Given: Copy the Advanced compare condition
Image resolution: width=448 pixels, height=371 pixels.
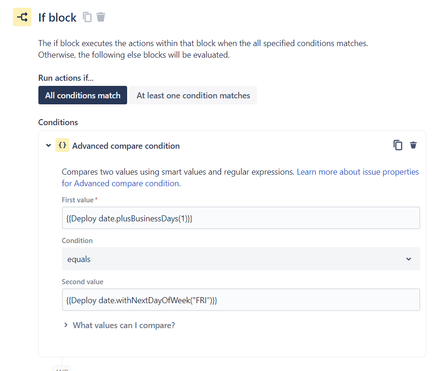Looking at the screenshot, I should pos(397,145).
